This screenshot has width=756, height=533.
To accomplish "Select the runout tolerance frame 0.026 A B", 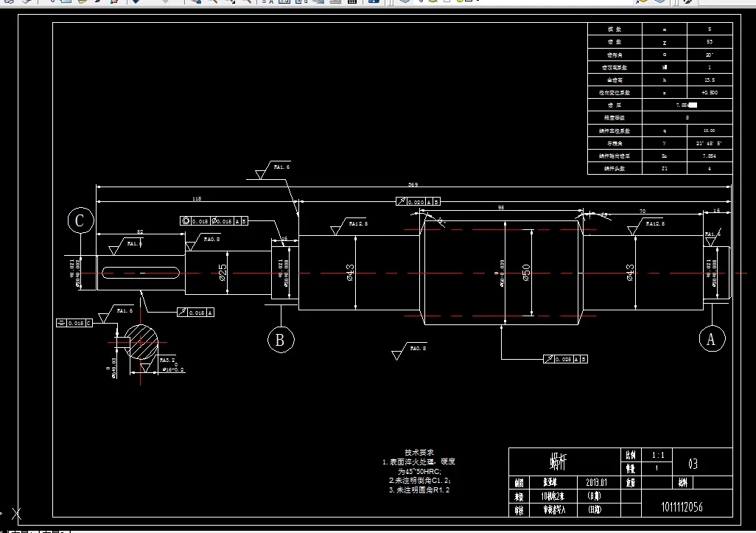I will (x=565, y=359).
